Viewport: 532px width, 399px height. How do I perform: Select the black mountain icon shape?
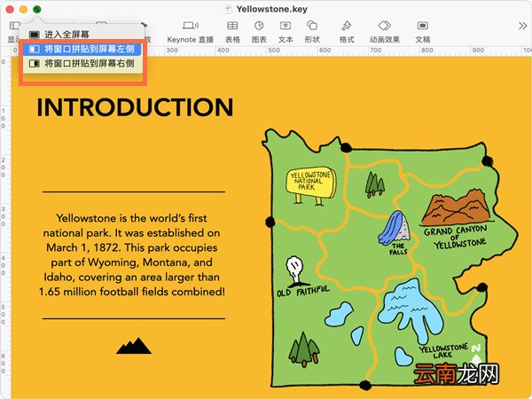pos(134,346)
